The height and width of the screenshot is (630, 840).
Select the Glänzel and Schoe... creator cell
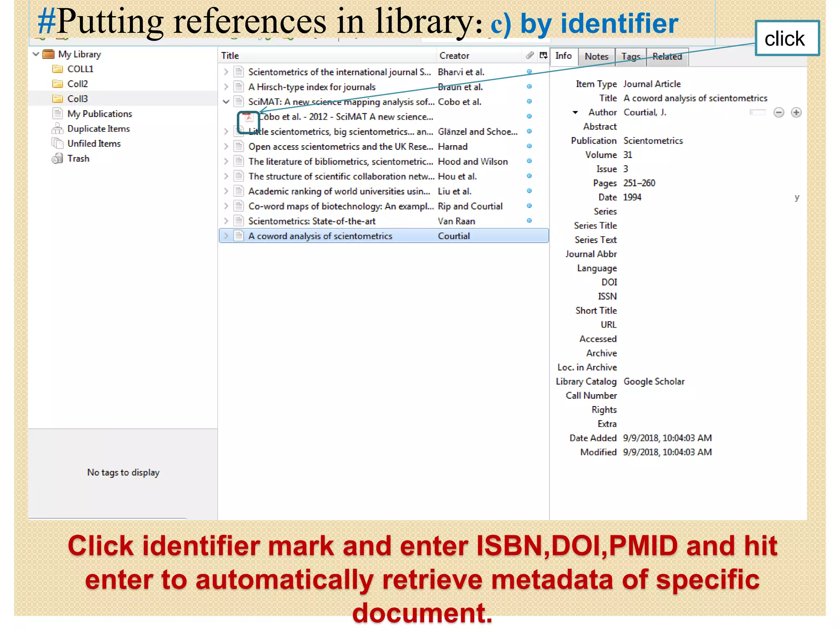click(x=478, y=132)
